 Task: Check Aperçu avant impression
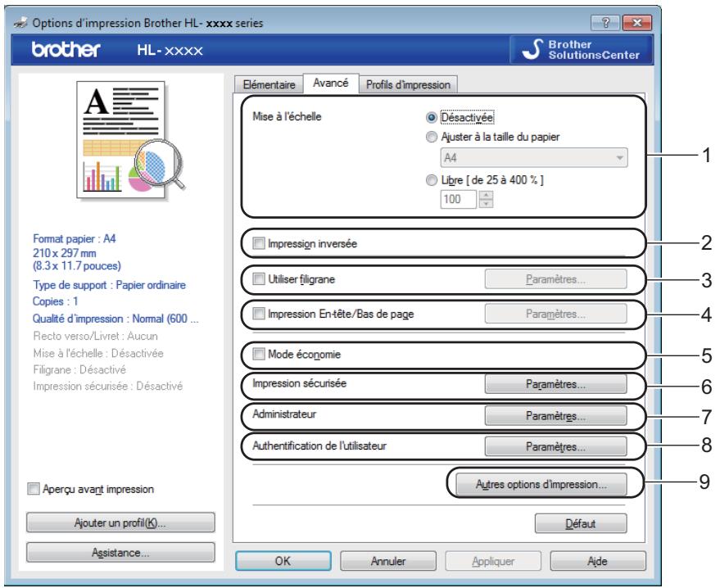34,489
